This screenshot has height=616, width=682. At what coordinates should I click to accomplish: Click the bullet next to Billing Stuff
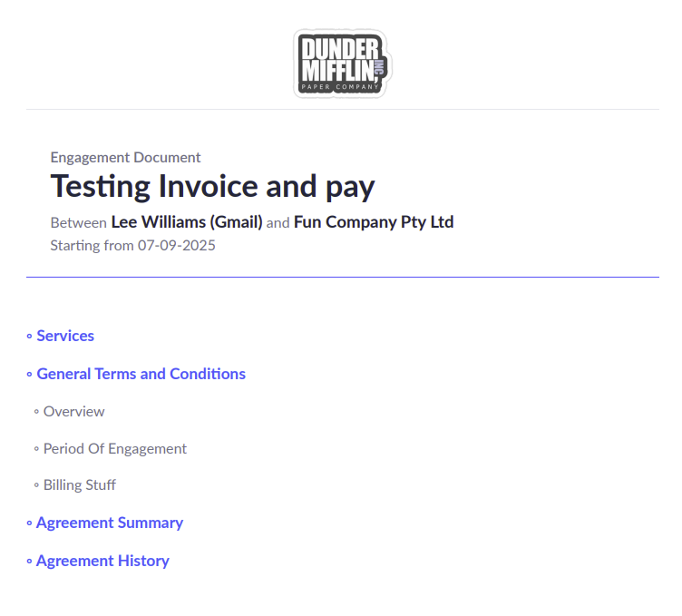[x=36, y=485]
